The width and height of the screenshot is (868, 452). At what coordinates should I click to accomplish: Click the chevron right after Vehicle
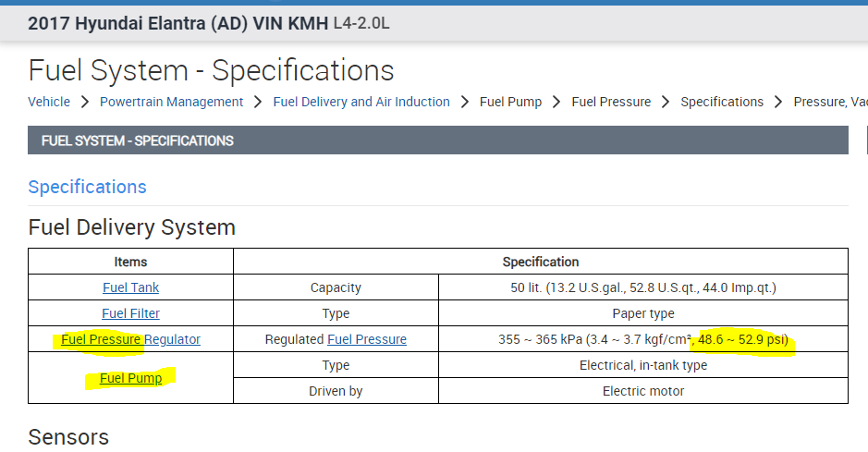[x=84, y=102]
